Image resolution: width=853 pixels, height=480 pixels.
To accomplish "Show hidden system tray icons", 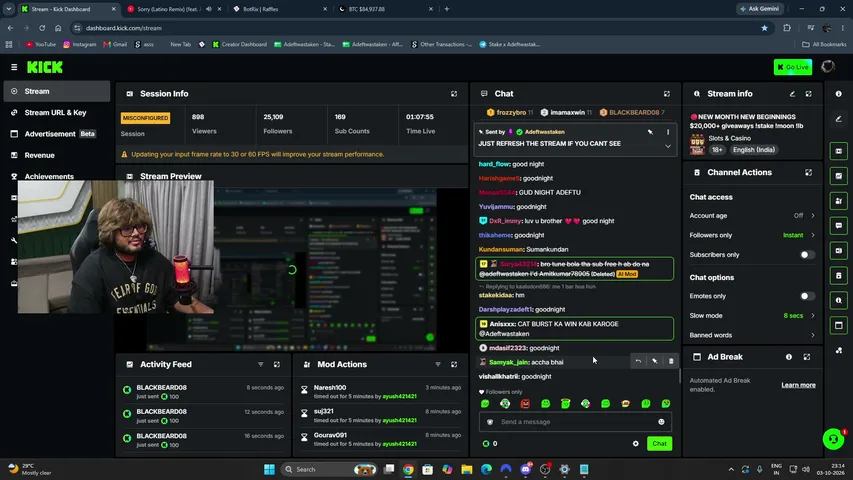I will pyautogui.click(x=731, y=469).
